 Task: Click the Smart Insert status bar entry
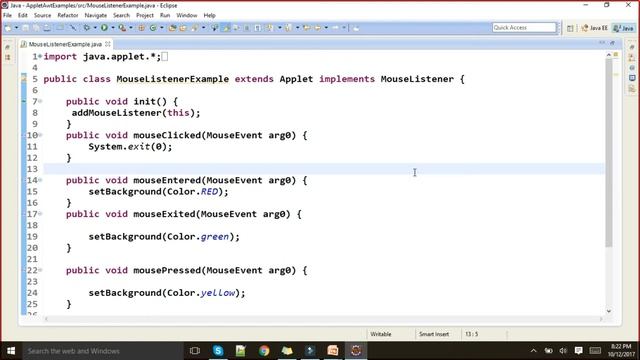(x=433, y=334)
